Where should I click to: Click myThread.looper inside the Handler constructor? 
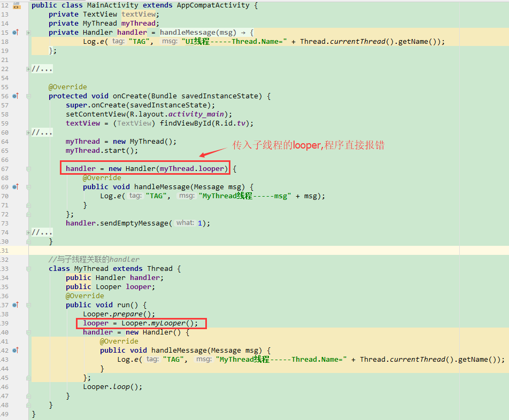pyautogui.click(x=192, y=169)
